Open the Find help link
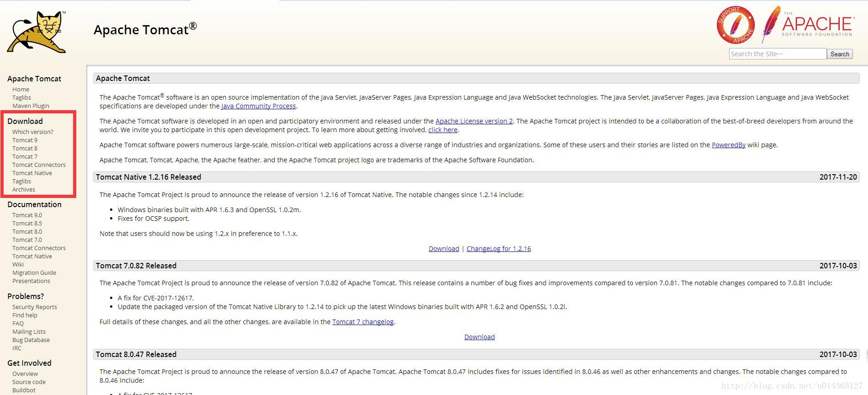 coord(25,315)
